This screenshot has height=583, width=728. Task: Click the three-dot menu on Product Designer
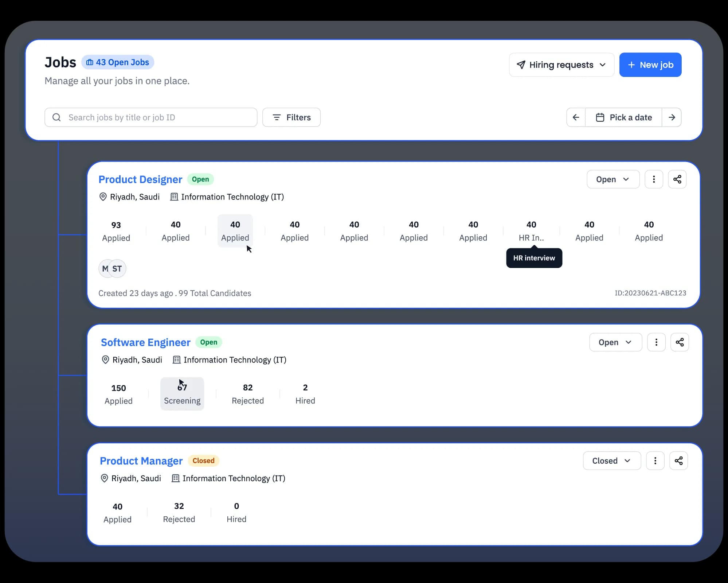pyautogui.click(x=654, y=179)
